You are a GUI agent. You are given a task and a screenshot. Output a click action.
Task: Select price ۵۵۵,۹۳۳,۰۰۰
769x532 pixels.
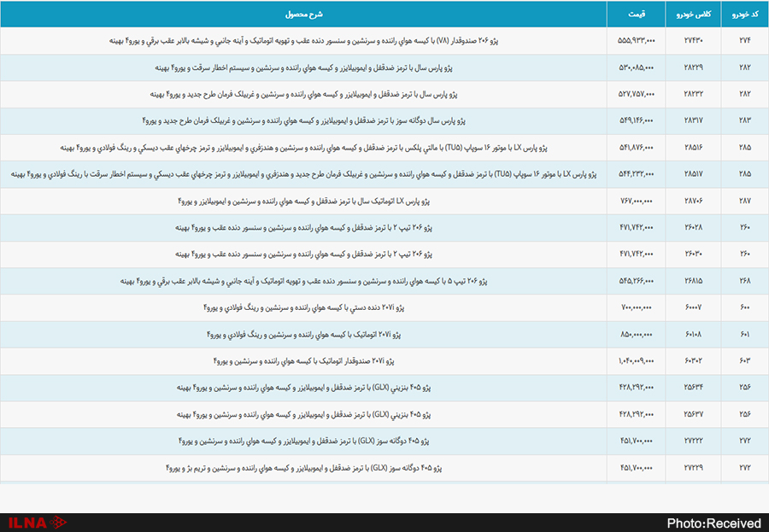click(x=636, y=41)
